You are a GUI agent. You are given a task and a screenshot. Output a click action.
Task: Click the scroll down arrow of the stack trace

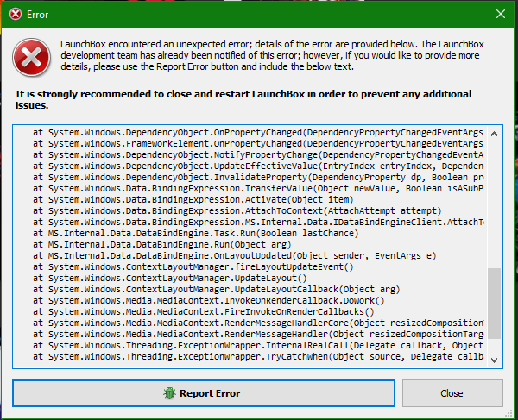click(494, 360)
